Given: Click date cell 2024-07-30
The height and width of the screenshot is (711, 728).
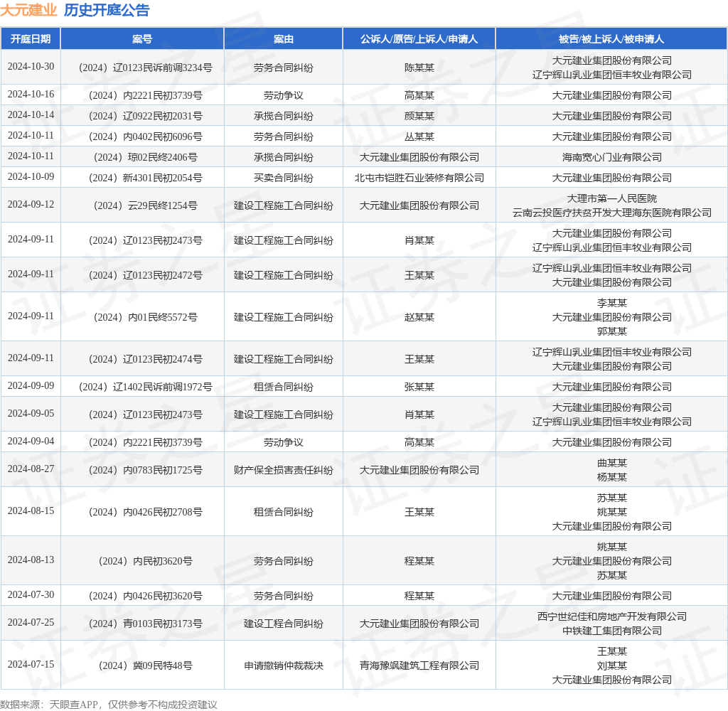Looking at the screenshot, I should click(31, 595).
